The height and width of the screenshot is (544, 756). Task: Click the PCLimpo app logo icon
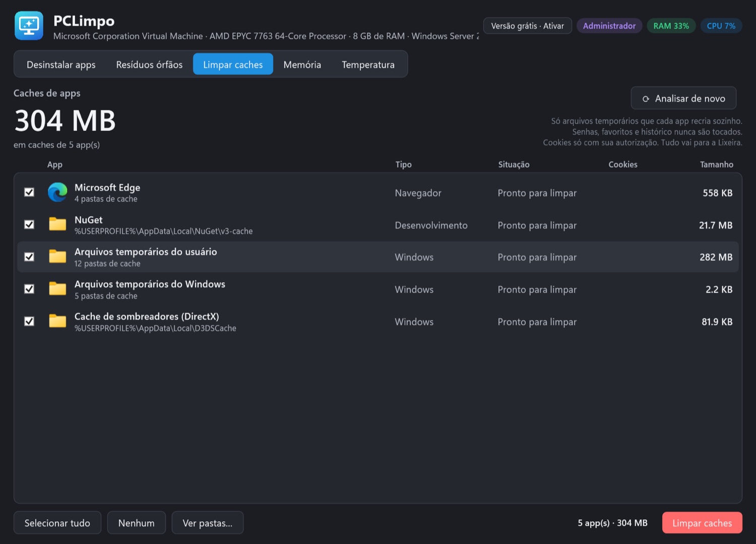[x=29, y=26]
